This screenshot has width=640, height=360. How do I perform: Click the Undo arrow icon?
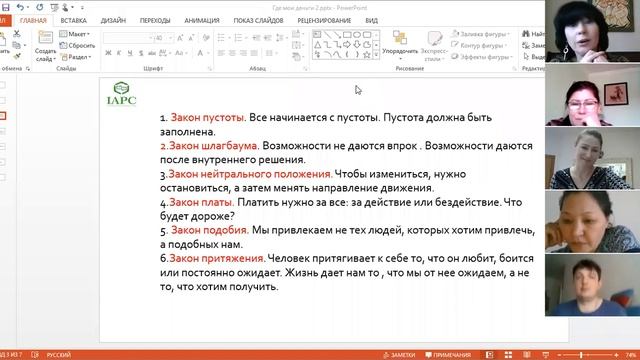click(20, 7)
